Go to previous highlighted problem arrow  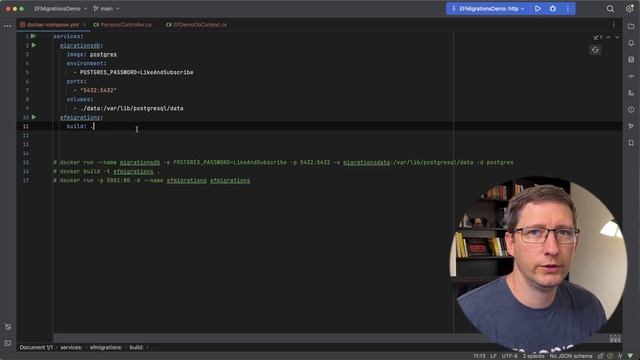click(608, 37)
